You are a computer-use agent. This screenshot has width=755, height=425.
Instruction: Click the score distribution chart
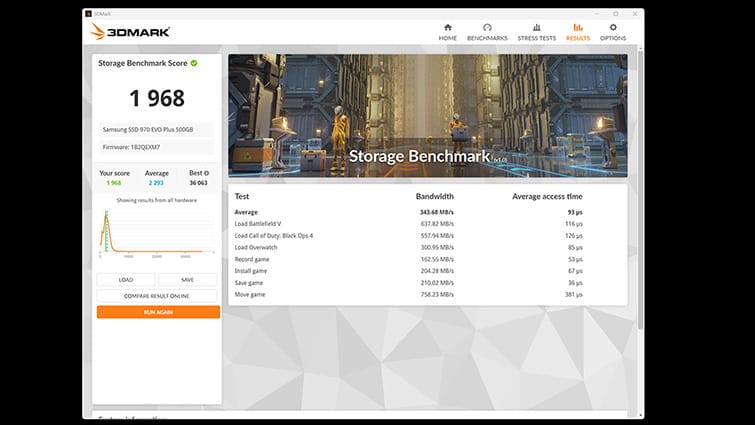coord(156,232)
